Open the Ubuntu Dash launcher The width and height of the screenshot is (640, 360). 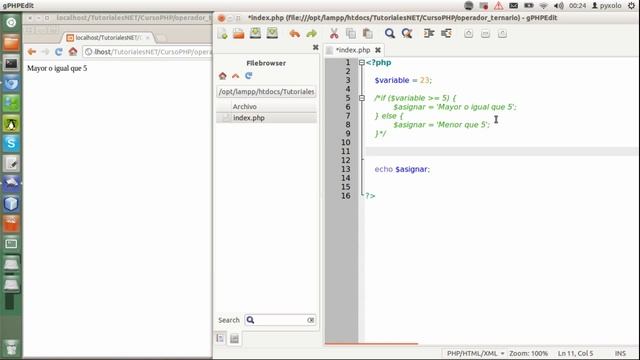(x=11, y=22)
